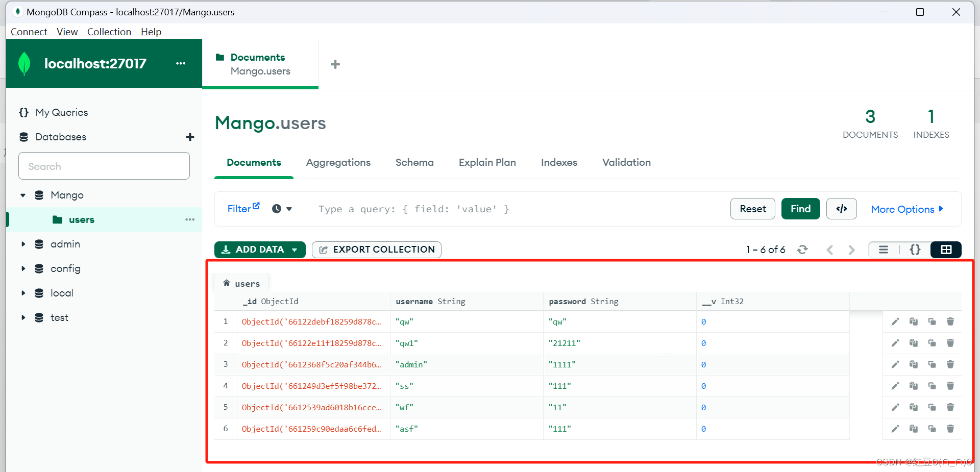The height and width of the screenshot is (472, 980).
Task: Delete the "asf" user document
Action: [950, 429]
